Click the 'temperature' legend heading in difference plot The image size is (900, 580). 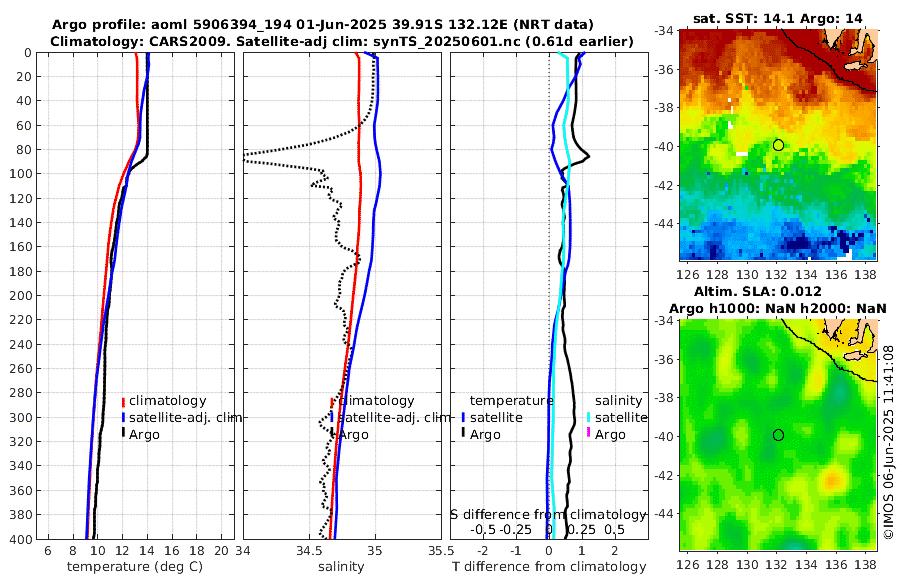[x=511, y=401]
